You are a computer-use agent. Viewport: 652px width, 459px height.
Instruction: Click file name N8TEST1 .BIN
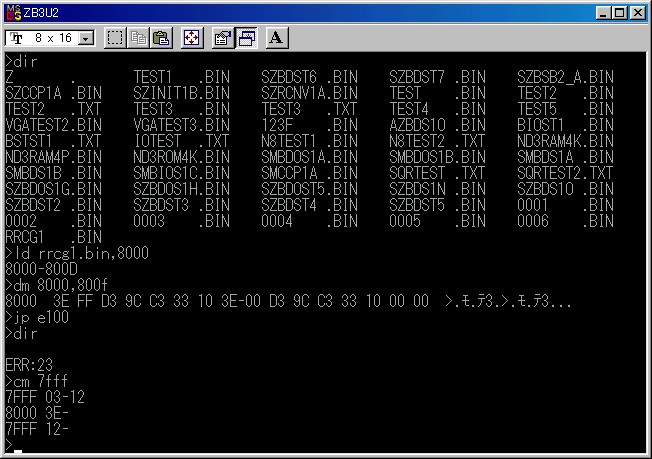pos(310,141)
